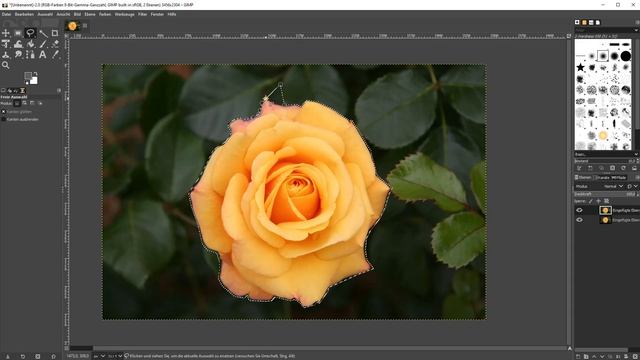The image size is (640, 360).
Task: Select the Rectangle Select tool
Action: click(x=18, y=33)
